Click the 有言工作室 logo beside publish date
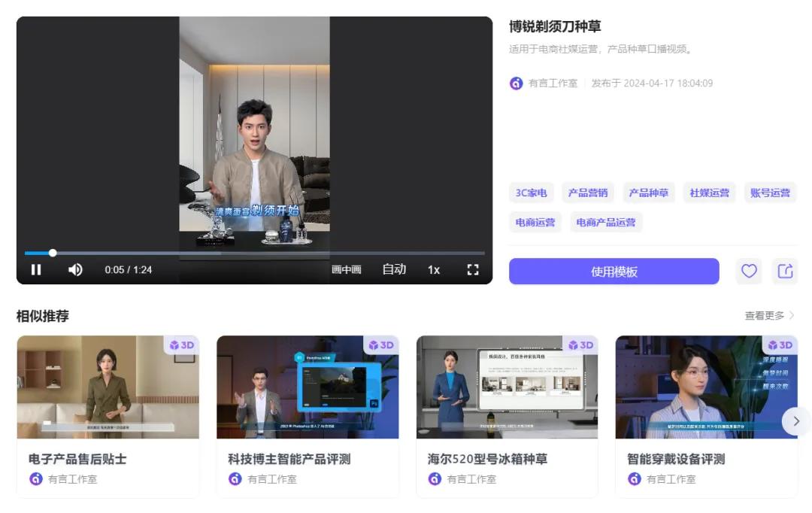This screenshot has width=812, height=513. 517,83
